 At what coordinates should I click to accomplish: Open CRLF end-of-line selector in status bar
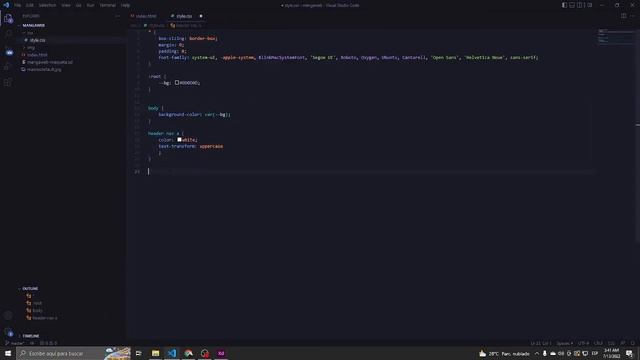(x=598, y=343)
